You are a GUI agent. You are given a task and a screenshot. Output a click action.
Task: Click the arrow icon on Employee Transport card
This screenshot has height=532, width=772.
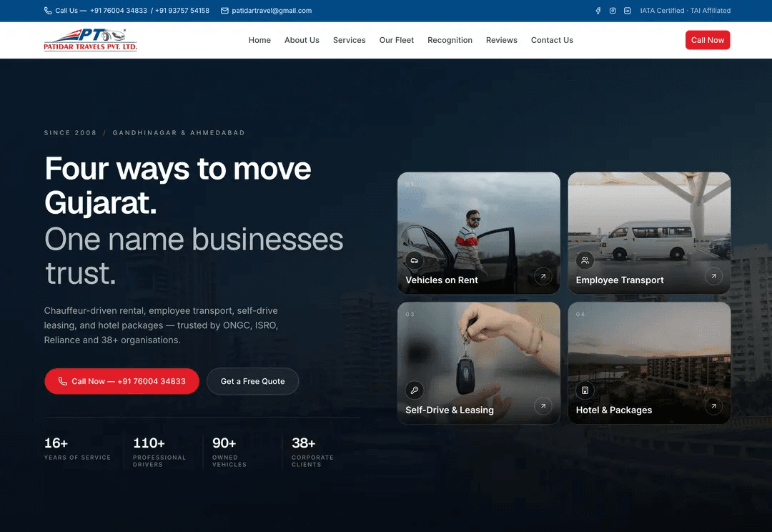coord(713,276)
